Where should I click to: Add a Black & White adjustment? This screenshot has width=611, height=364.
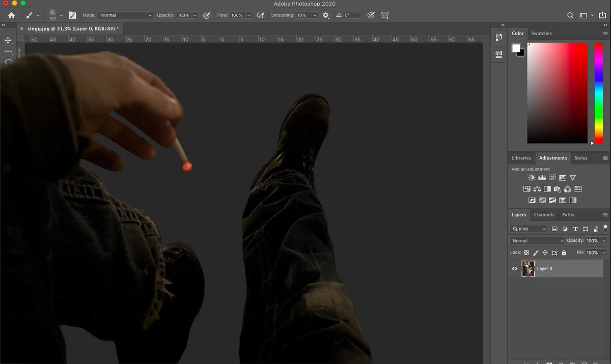pyautogui.click(x=547, y=189)
